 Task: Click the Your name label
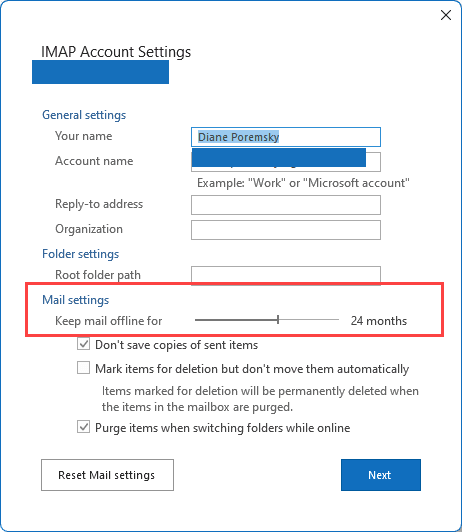(x=83, y=136)
